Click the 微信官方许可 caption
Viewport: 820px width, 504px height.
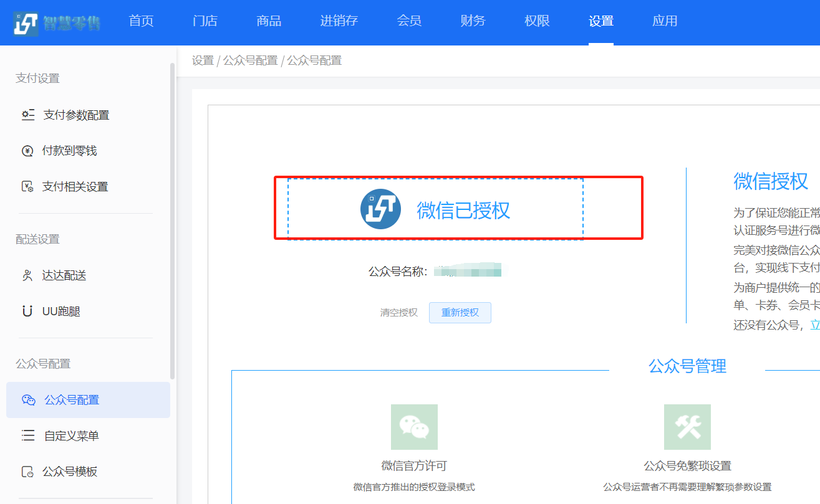click(414, 465)
